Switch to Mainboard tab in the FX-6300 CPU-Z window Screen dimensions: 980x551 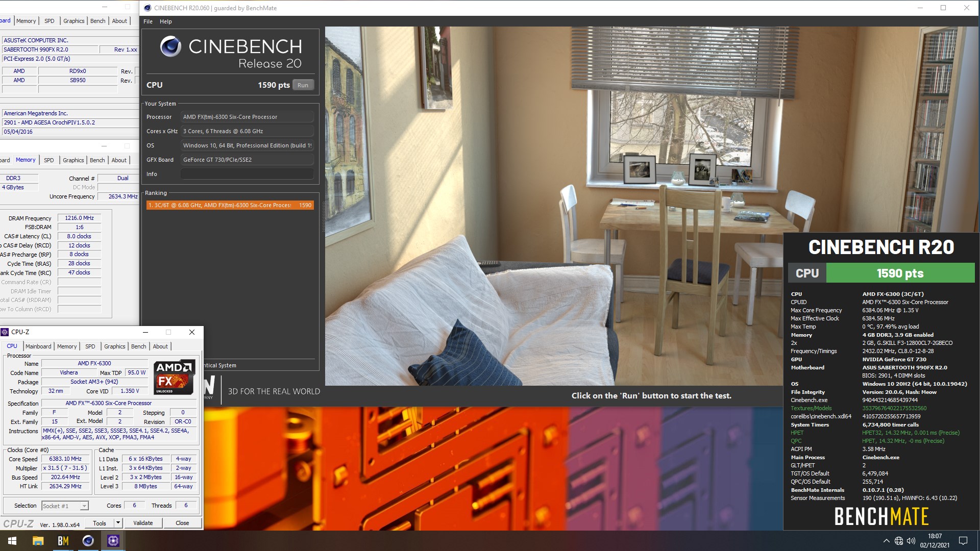coord(38,346)
